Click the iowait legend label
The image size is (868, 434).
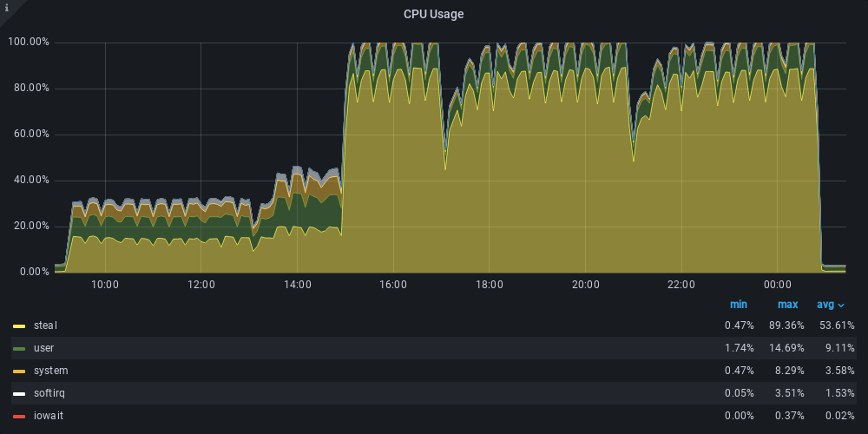click(49, 416)
